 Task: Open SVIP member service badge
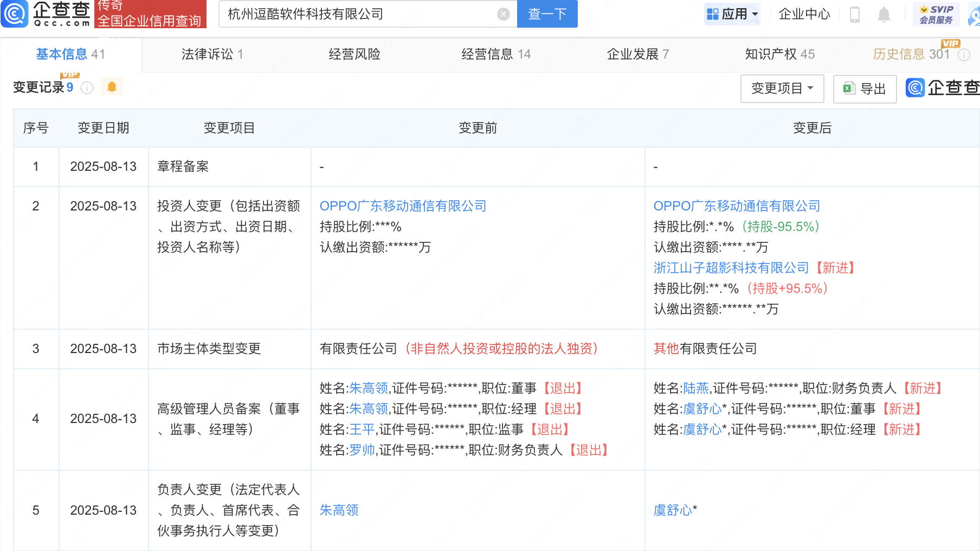(936, 14)
